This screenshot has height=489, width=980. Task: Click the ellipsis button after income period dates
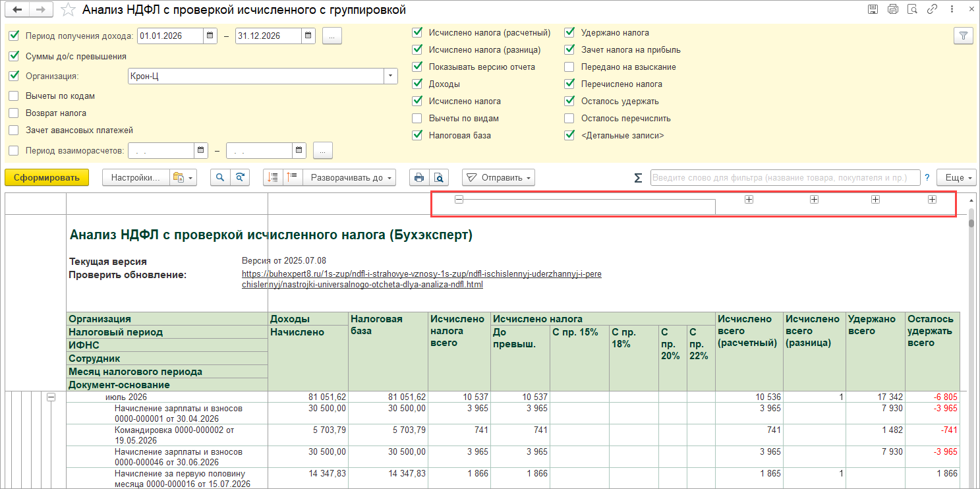coord(332,36)
